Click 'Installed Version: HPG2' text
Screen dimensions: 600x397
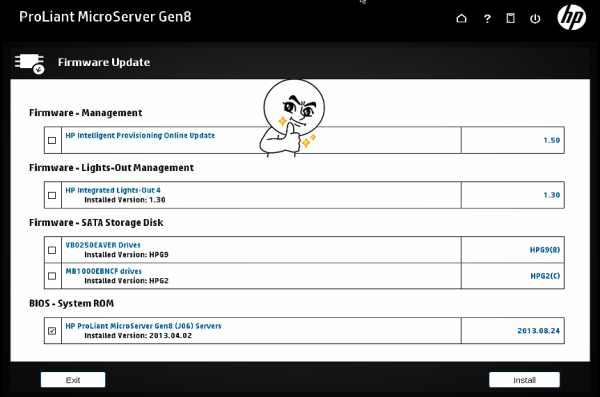tap(126, 281)
